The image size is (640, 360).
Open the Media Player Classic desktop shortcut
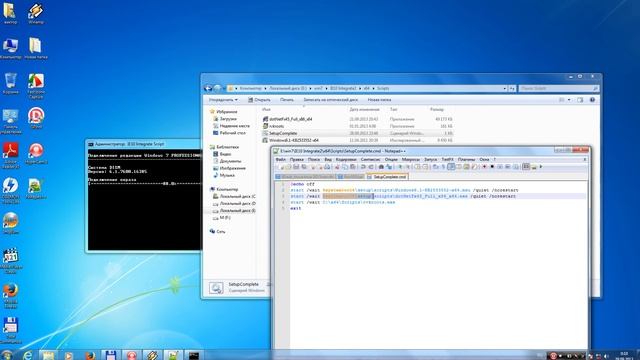point(11,261)
